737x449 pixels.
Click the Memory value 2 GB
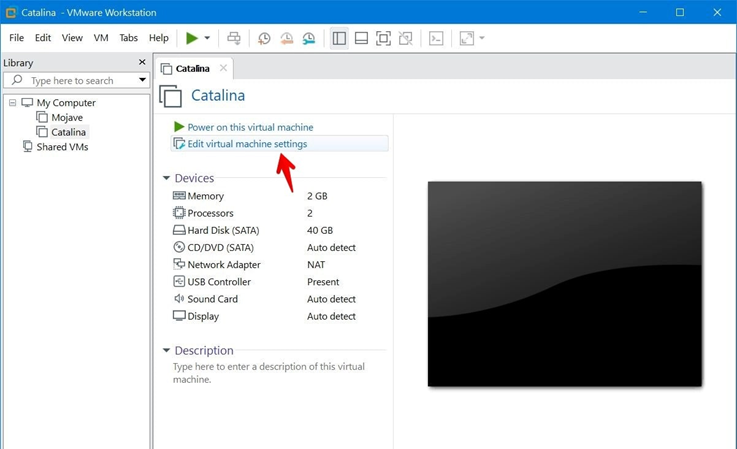pos(317,196)
